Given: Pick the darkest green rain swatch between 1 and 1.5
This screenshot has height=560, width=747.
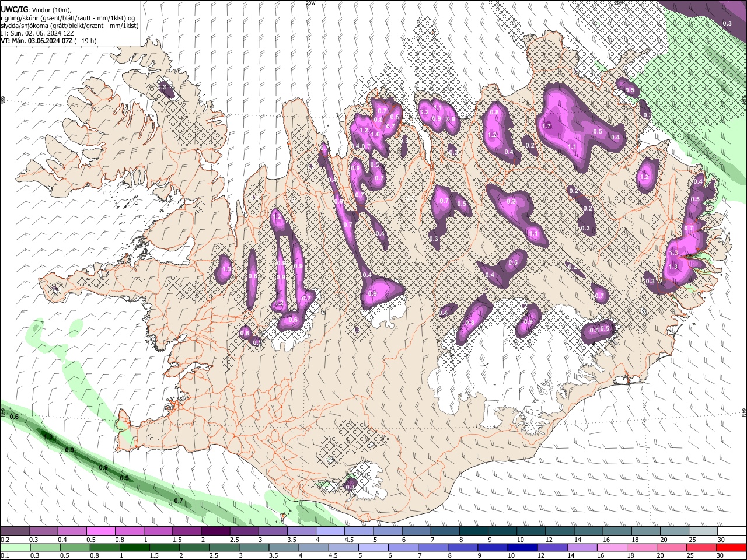Looking at the screenshot, I should (134, 547).
